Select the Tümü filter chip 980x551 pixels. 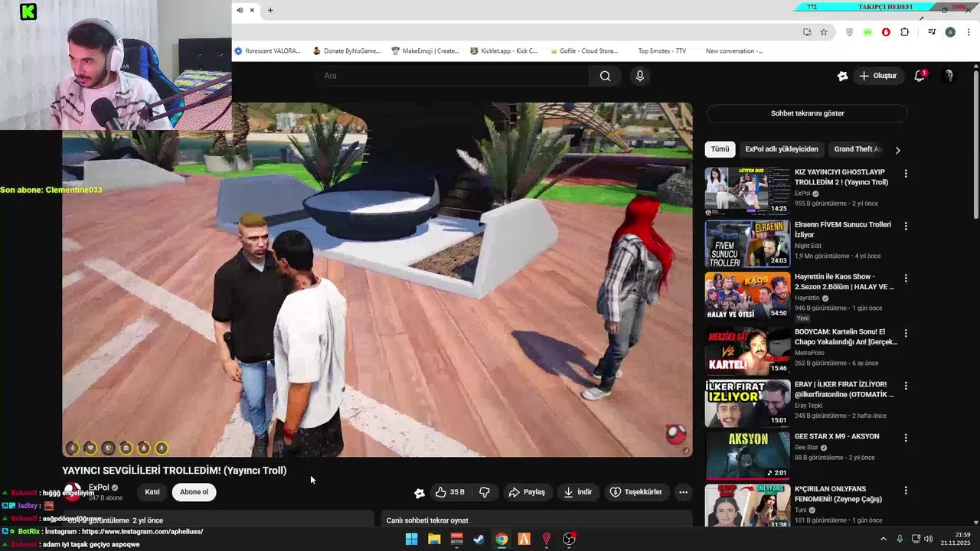coord(720,149)
